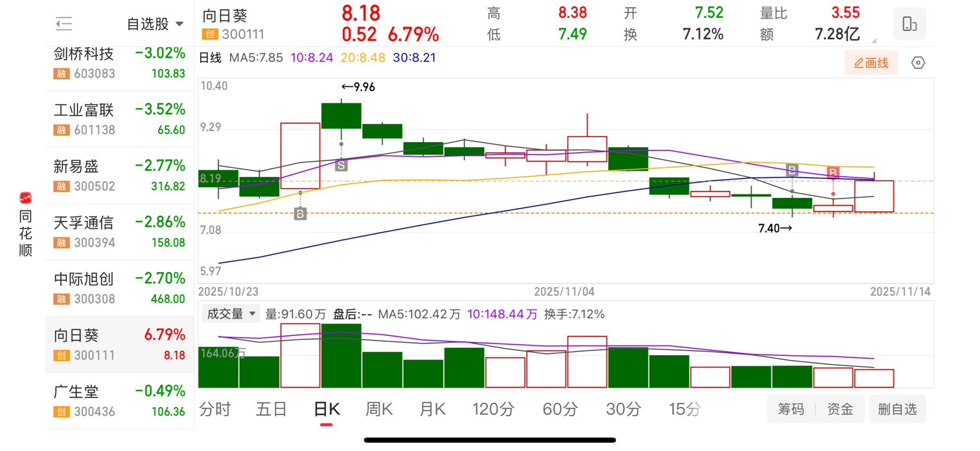Switch to the 分时 tab
The height and width of the screenshot is (451, 980).
pyautogui.click(x=215, y=409)
